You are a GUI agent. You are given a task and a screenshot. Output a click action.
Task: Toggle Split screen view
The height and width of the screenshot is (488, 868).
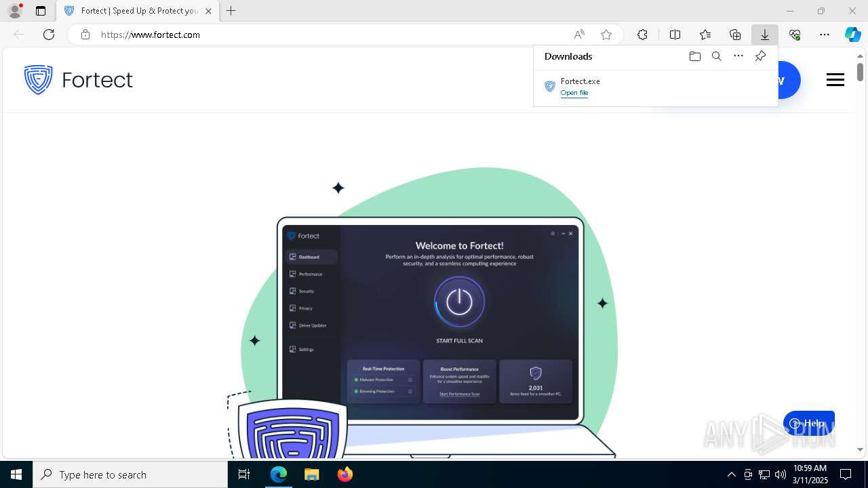(x=675, y=35)
